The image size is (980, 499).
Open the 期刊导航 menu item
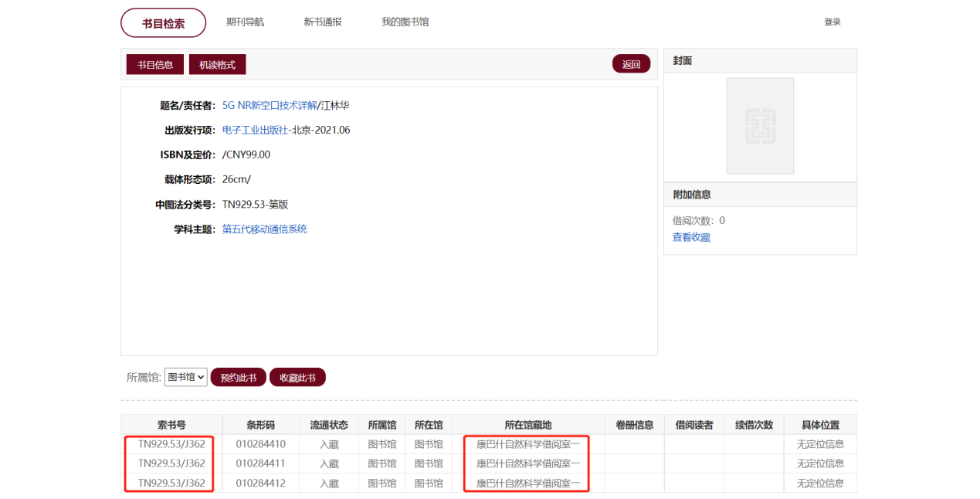point(245,22)
